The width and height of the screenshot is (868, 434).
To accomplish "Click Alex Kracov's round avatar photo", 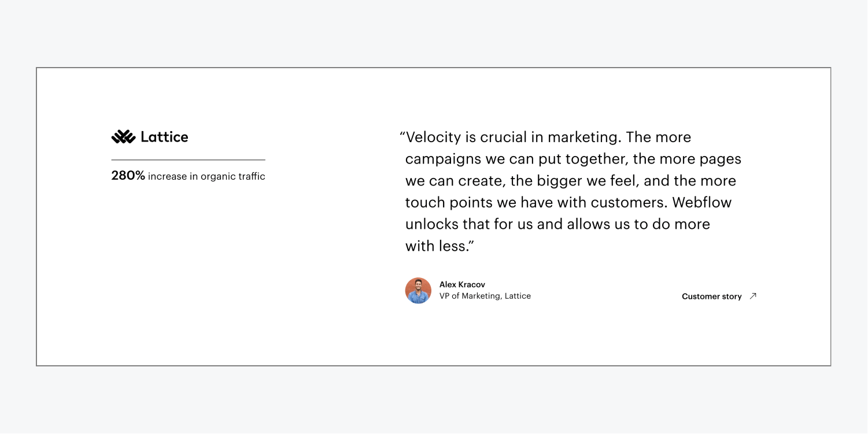I will 418,290.
